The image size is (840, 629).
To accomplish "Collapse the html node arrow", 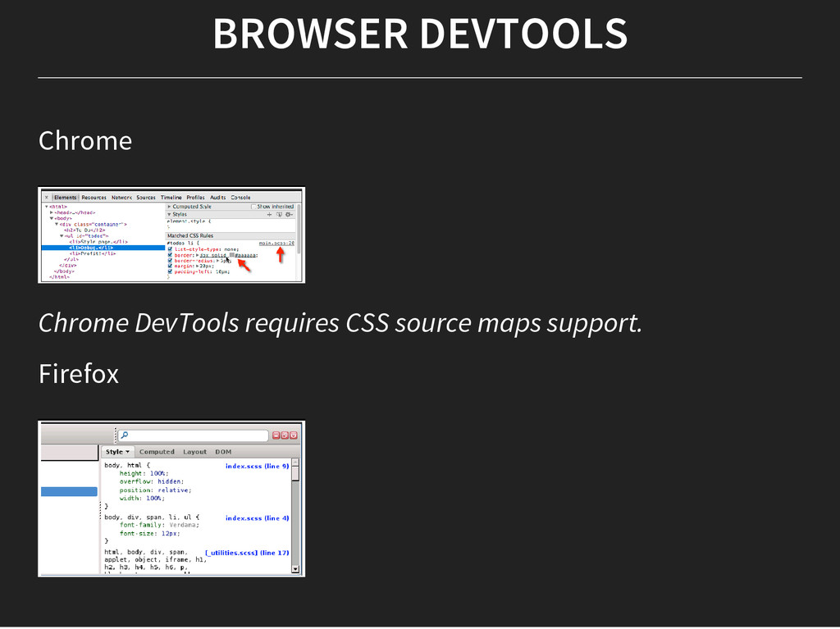I will pyautogui.click(x=47, y=207).
